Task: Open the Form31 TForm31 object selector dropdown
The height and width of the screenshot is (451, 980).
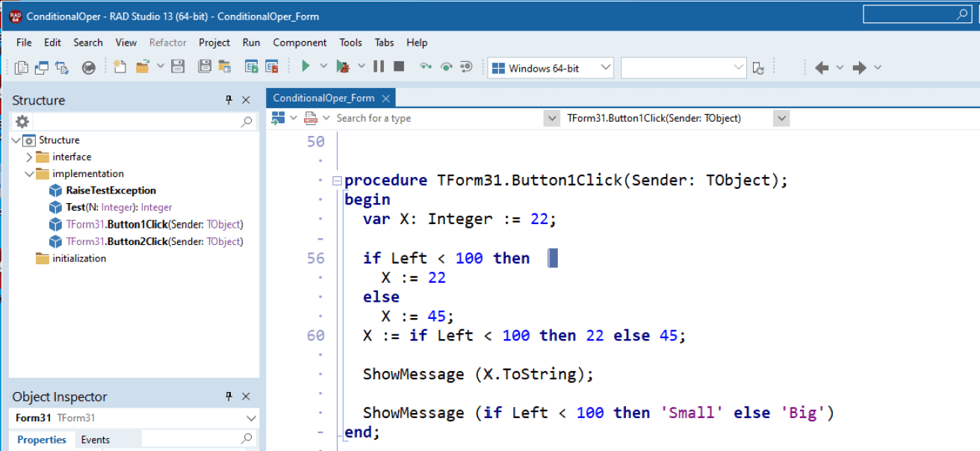Action: [251, 418]
